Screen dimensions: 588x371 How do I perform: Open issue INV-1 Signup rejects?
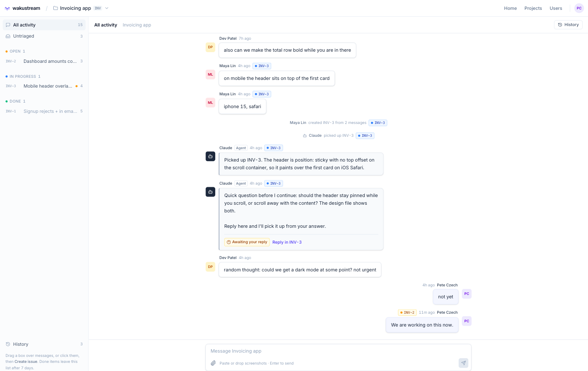(x=44, y=111)
